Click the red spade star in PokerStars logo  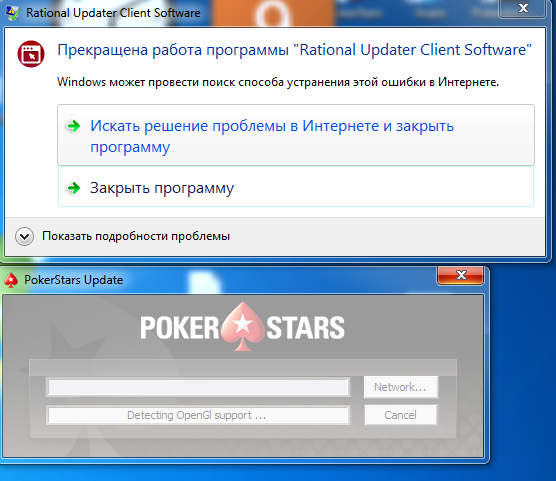pos(243,326)
